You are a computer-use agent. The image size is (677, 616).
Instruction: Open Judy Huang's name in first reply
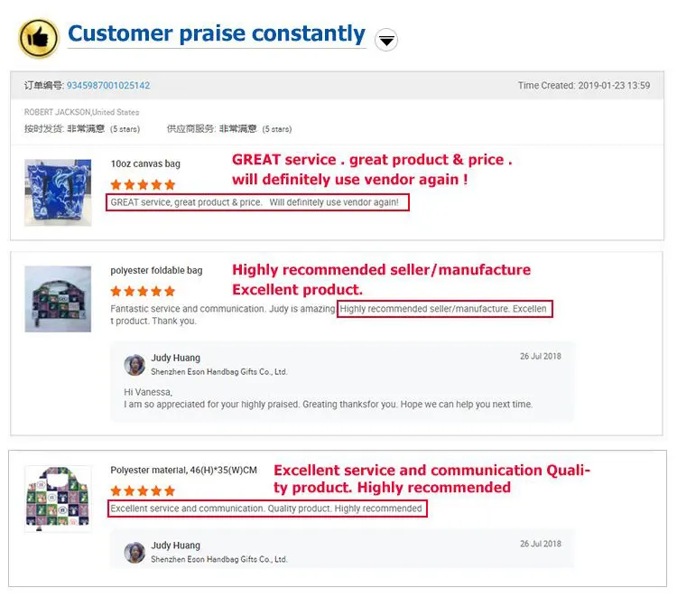[x=176, y=359]
